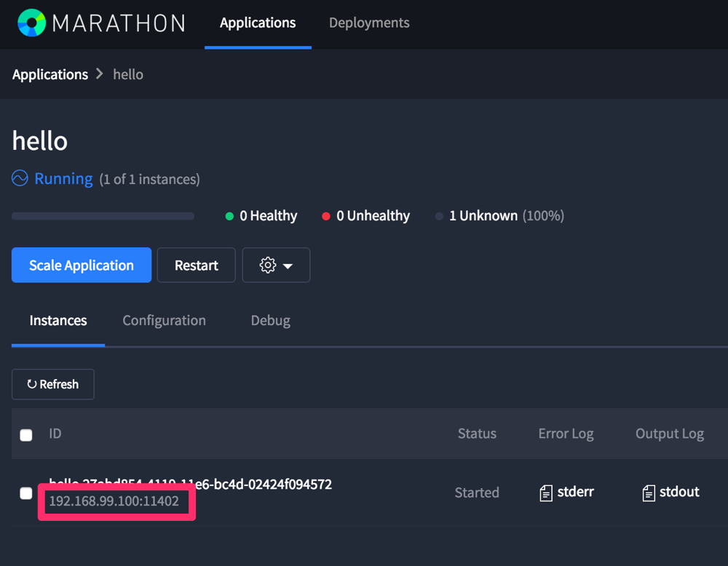Image resolution: width=728 pixels, height=566 pixels.
Task: Click the 0 Healthy count text
Action: [269, 216]
